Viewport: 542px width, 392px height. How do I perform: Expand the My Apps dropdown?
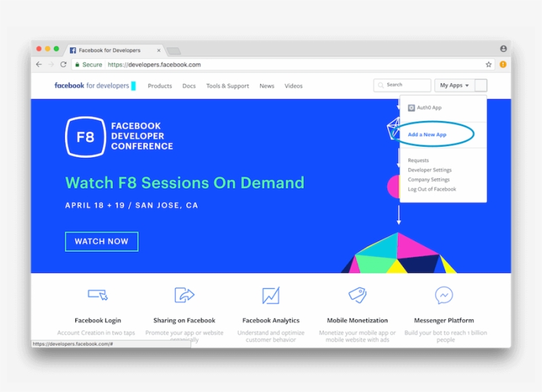click(454, 85)
